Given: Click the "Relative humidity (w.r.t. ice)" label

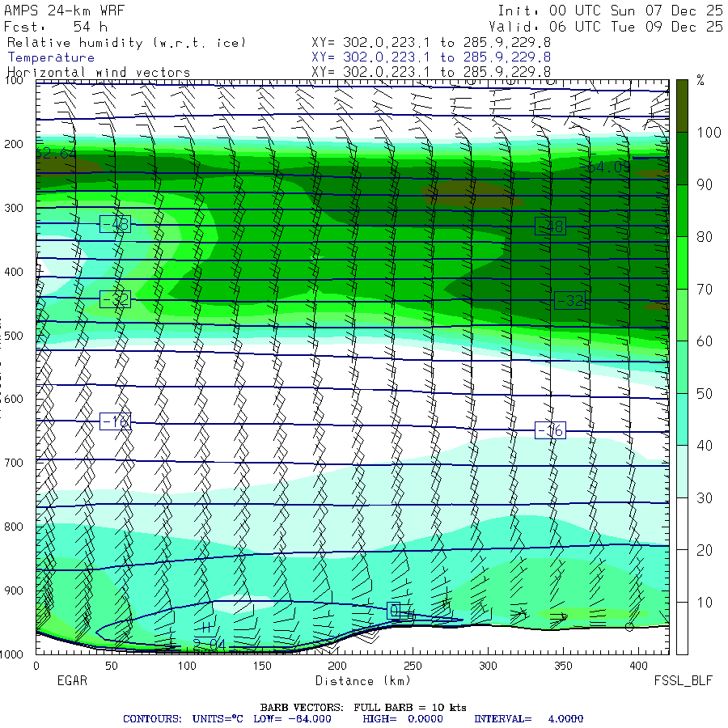Looking at the screenshot, I should pos(126,43).
